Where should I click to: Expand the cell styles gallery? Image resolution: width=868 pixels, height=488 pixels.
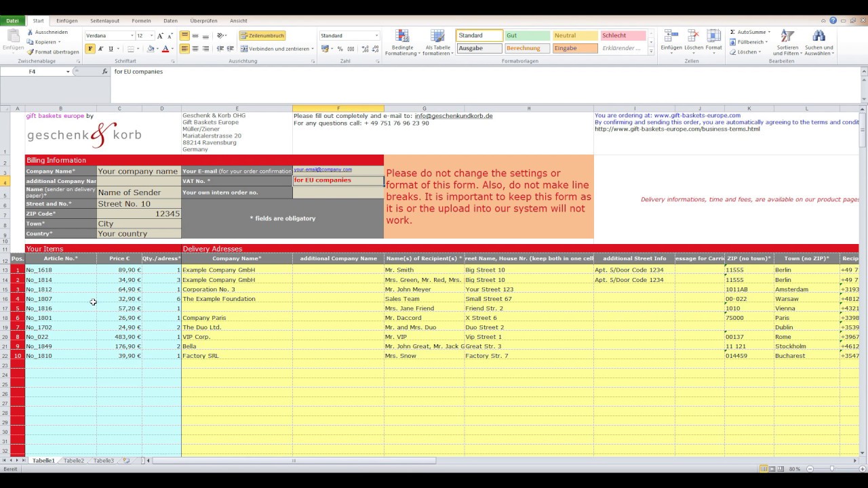coord(651,51)
